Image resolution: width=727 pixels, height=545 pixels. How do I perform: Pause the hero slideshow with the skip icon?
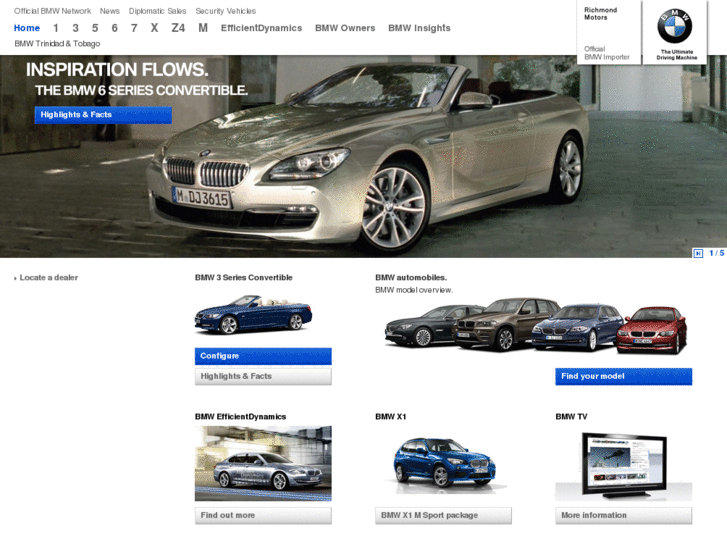point(698,253)
